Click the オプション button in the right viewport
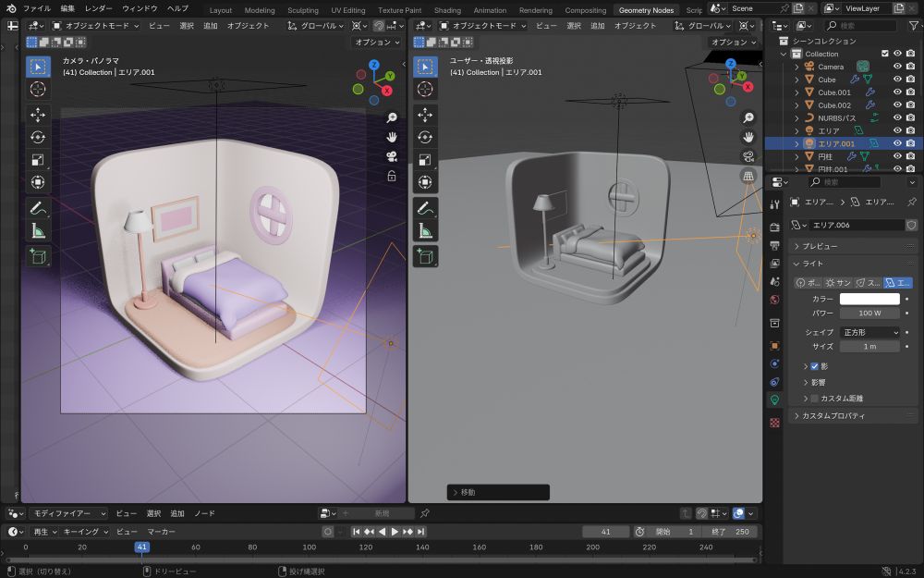The height and width of the screenshot is (578, 924). click(733, 42)
